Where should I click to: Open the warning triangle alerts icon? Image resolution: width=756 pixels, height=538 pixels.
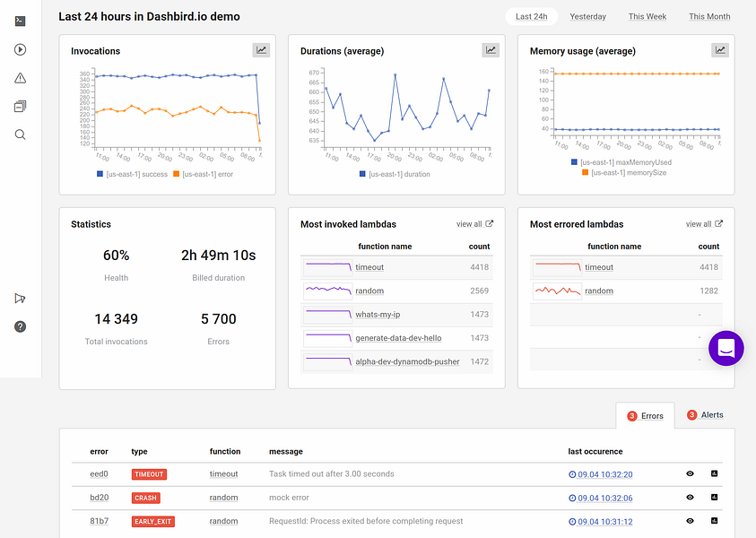[x=21, y=78]
